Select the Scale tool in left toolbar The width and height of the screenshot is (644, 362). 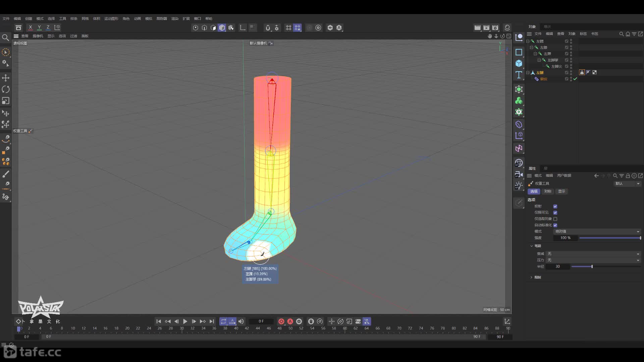[6, 101]
